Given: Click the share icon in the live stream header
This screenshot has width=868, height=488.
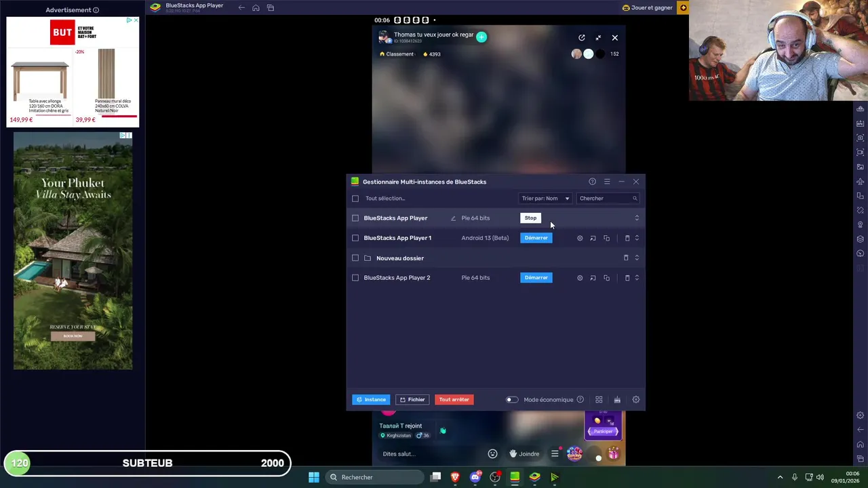Looking at the screenshot, I should 582,38.
